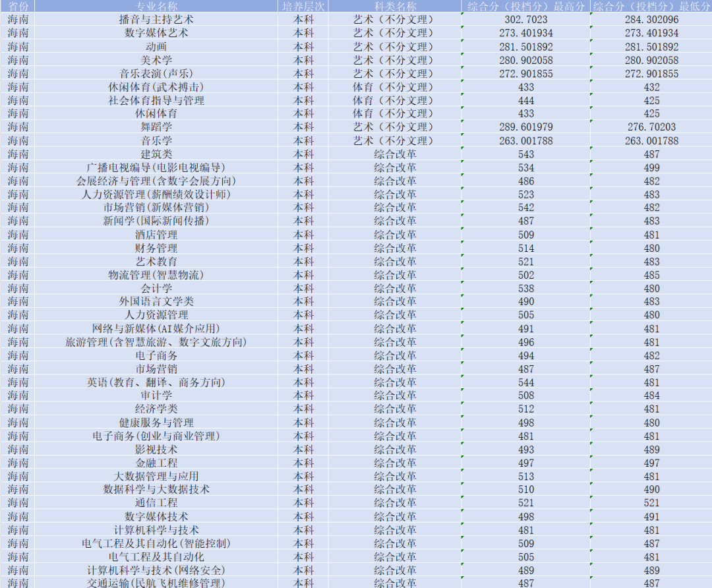Select the 会展经济与管理(含数字会展方向) cell
The image size is (712, 588).
click(x=156, y=181)
